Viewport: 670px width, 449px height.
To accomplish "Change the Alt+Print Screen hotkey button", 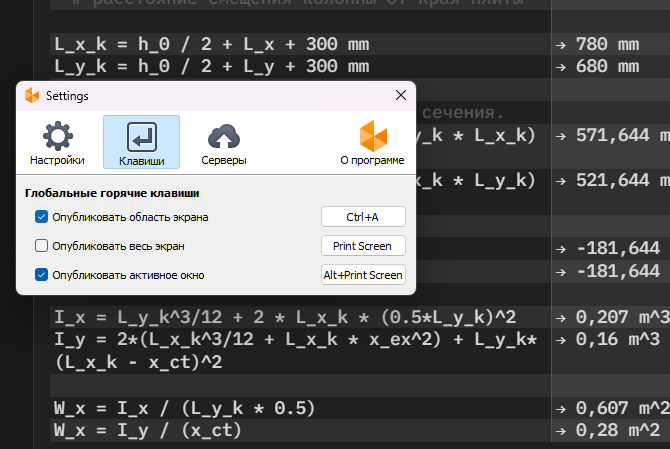I will 363,275.
